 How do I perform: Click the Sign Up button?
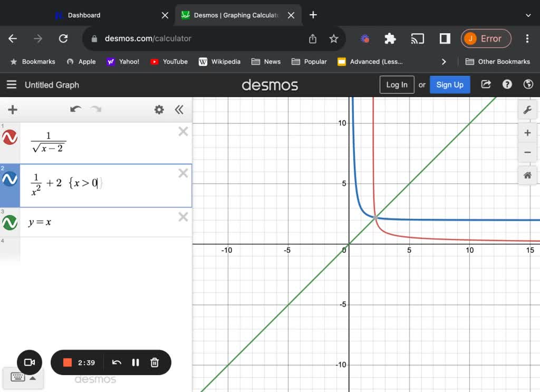(x=450, y=84)
